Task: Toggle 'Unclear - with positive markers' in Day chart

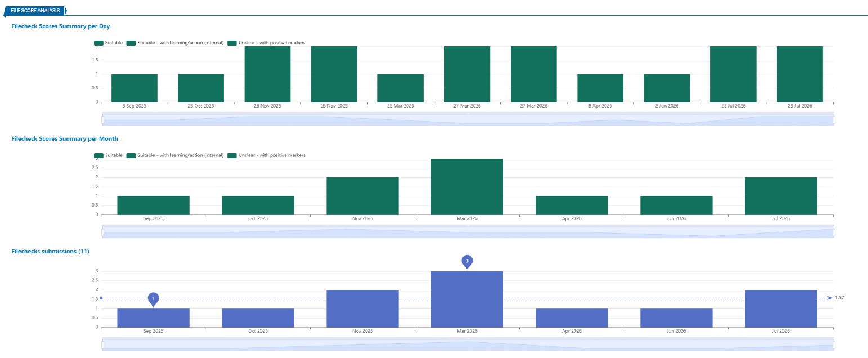Action: pos(266,43)
